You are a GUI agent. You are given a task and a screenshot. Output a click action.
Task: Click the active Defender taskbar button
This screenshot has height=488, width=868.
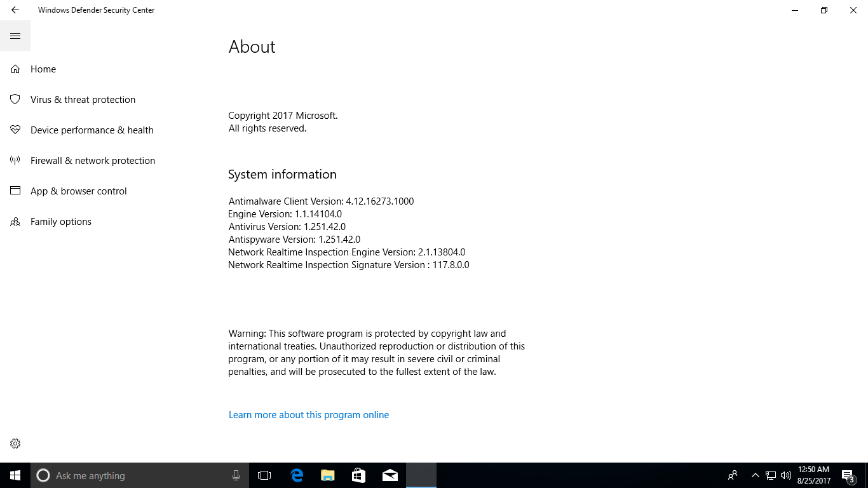tap(421, 475)
